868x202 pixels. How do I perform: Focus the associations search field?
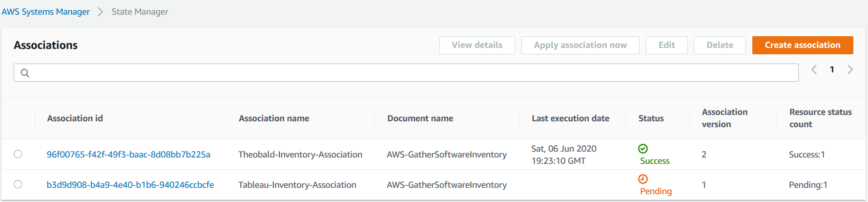(406, 73)
